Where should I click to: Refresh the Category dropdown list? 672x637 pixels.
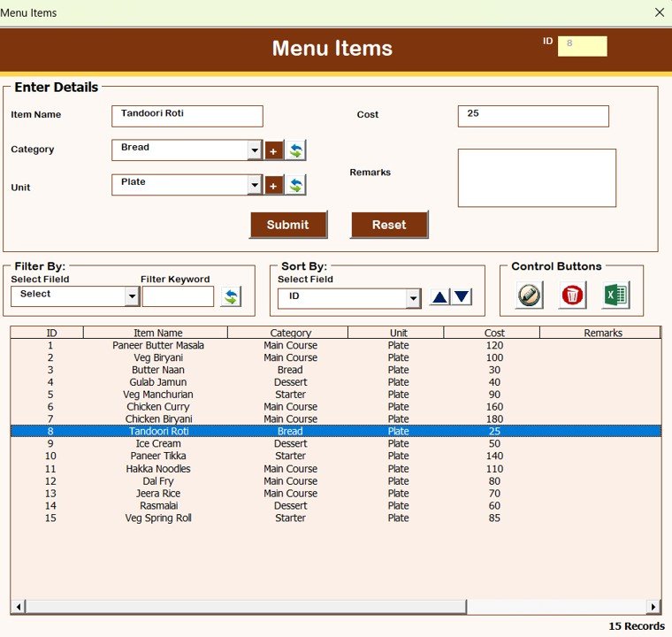click(296, 150)
